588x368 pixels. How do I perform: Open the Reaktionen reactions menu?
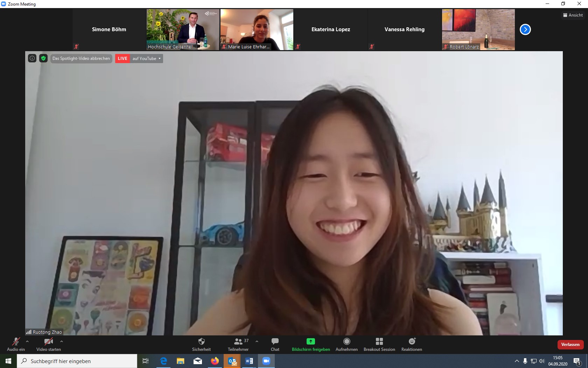[x=412, y=344]
